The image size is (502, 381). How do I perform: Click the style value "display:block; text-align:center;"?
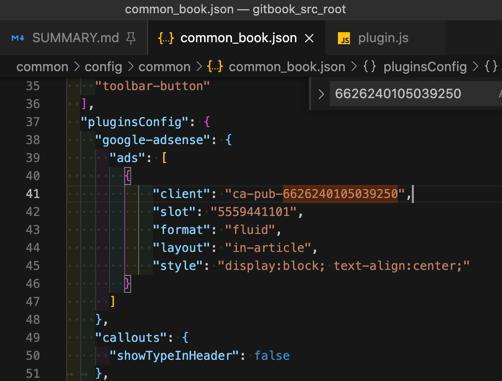click(x=343, y=266)
